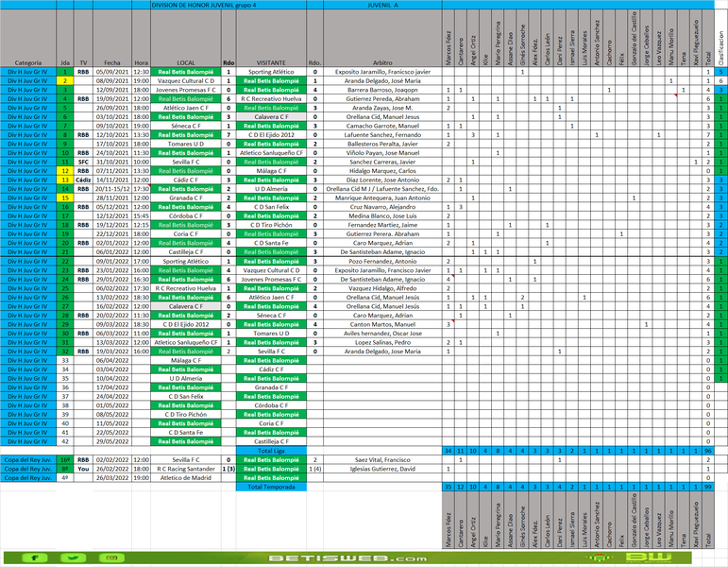Open the BETISWEB.com banner link

(347, 558)
